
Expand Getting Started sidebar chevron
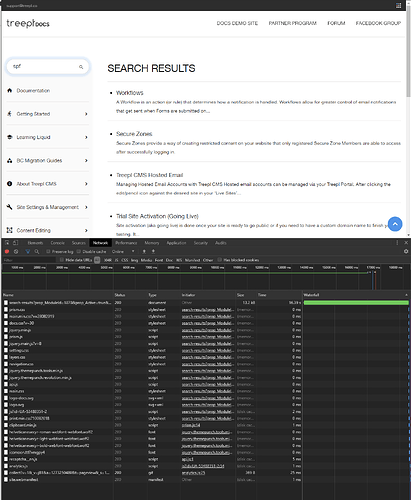(86, 114)
